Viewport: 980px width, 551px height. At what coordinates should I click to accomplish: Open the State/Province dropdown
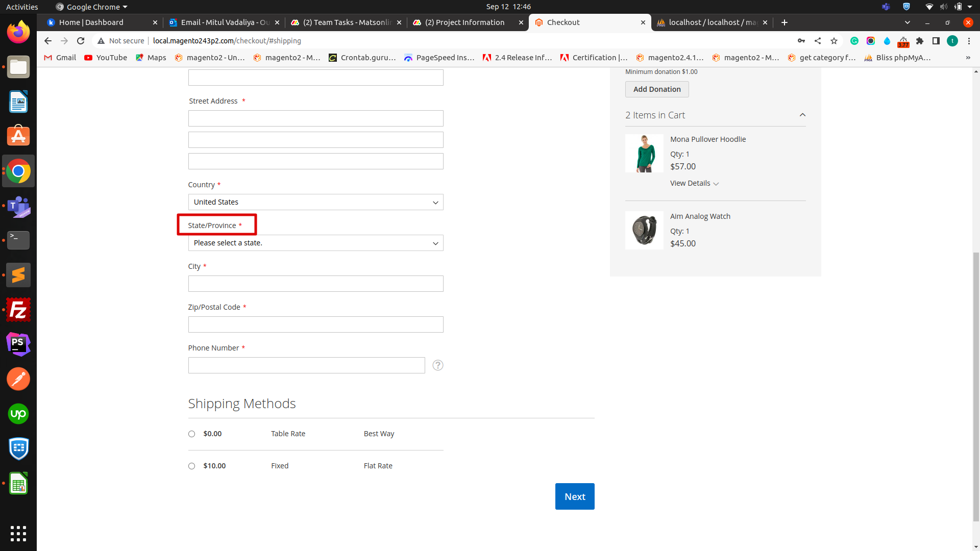(x=315, y=243)
